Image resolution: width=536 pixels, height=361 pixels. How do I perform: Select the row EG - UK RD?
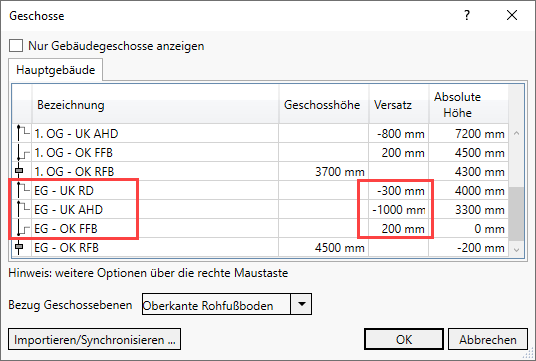click(260, 190)
